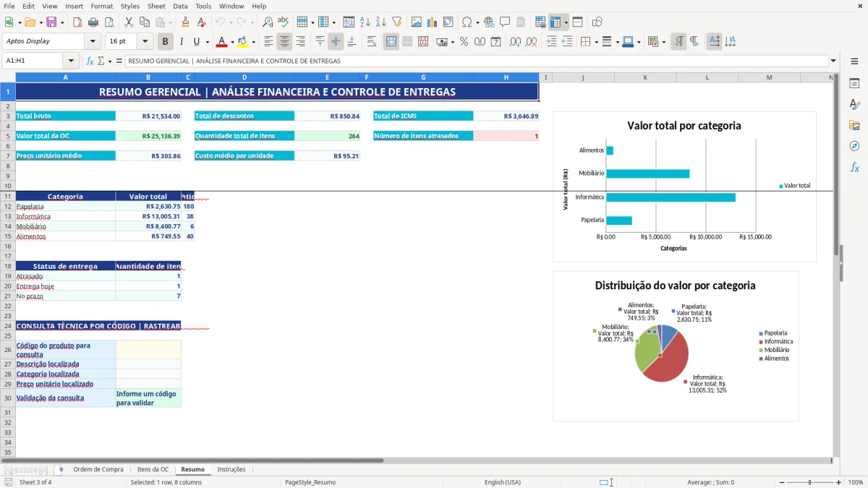Select row header 12
The height and width of the screenshot is (488, 868).
pos(7,206)
